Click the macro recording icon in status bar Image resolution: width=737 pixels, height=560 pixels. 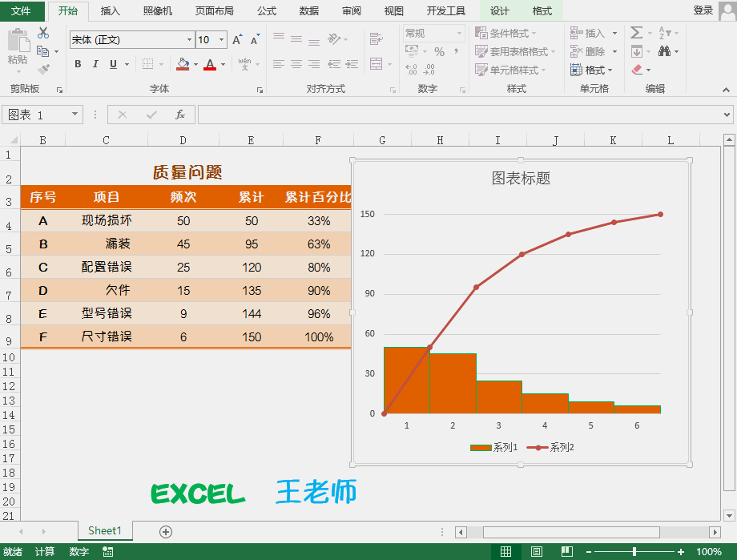coord(108,552)
